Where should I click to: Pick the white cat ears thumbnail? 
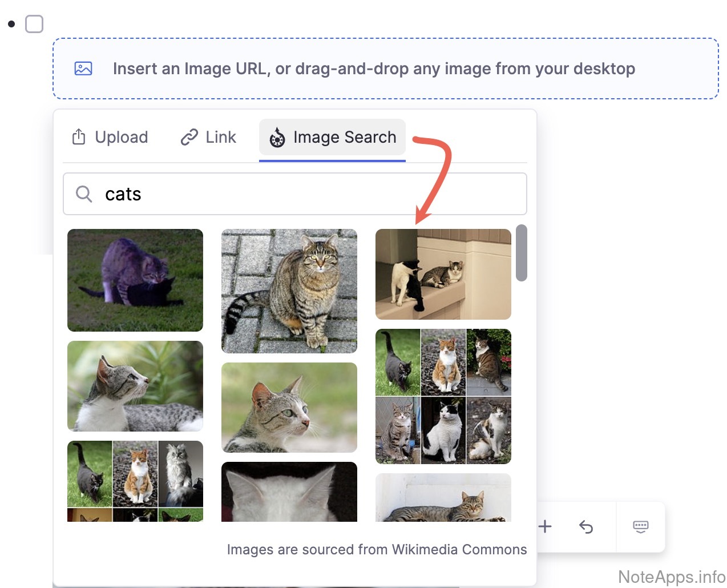click(x=289, y=492)
